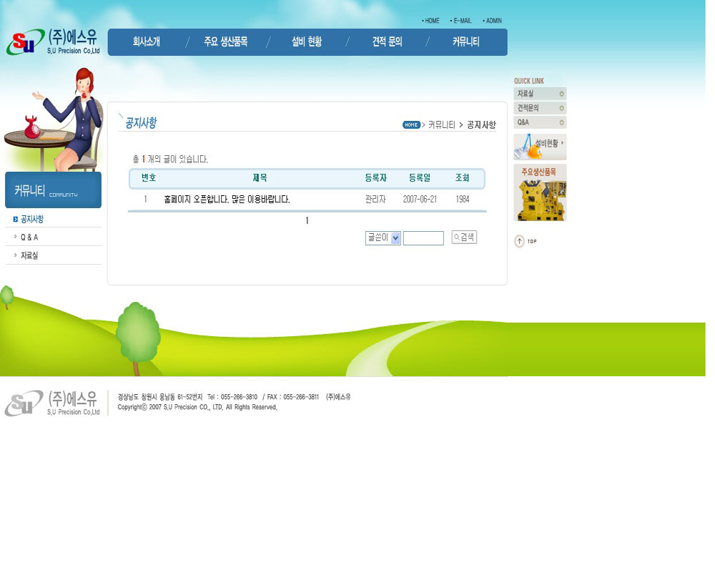Image resolution: width=715 pixels, height=588 pixels.
Task: Open the 회사소개 menu
Action: [x=147, y=42]
